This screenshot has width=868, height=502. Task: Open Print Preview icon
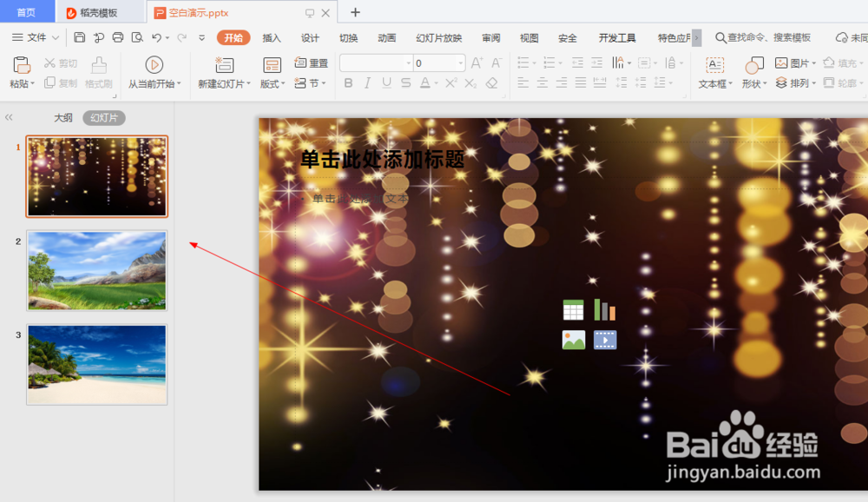click(137, 37)
